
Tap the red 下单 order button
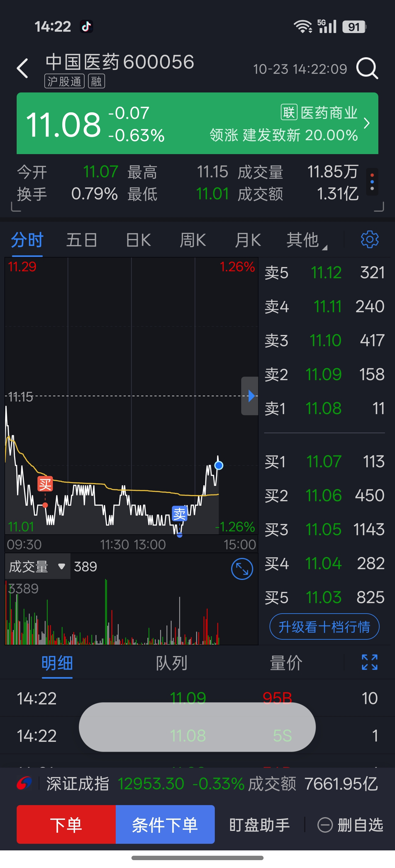pyautogui.click(x=66, y=825)
